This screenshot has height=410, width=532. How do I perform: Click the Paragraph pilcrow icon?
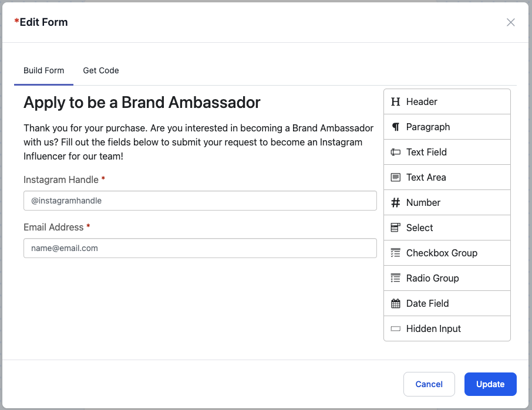(396, 127)
